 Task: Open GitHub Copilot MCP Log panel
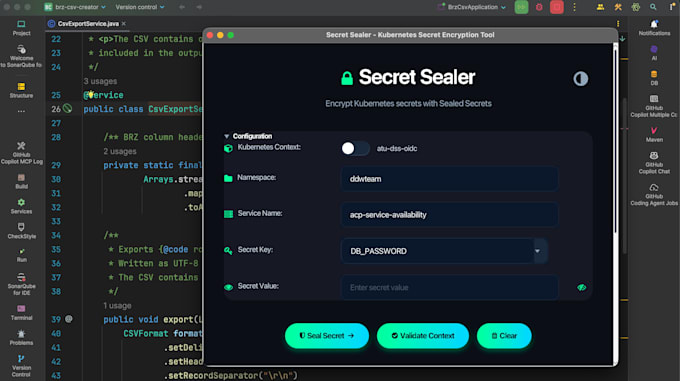[21, 153]
